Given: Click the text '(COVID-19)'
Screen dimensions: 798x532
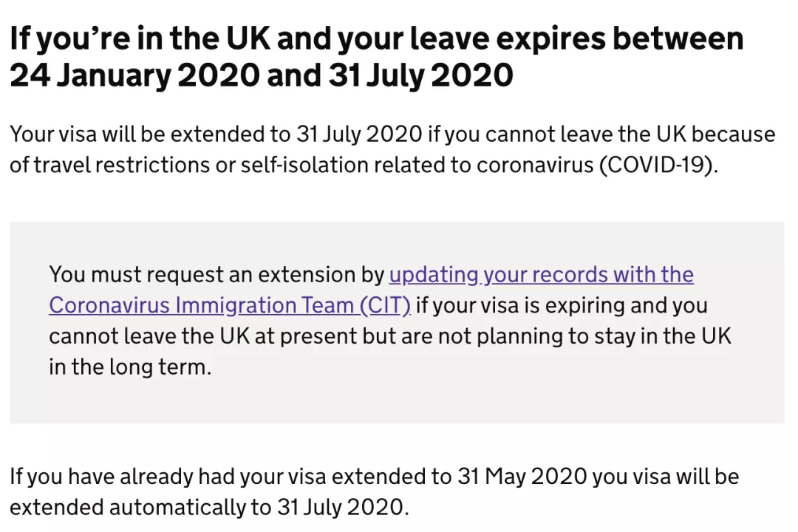Looking at the screenshot, I should pos(659,165).
